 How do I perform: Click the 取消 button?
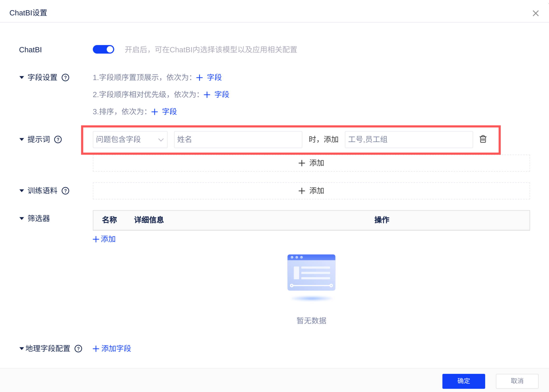click(517, 381)
